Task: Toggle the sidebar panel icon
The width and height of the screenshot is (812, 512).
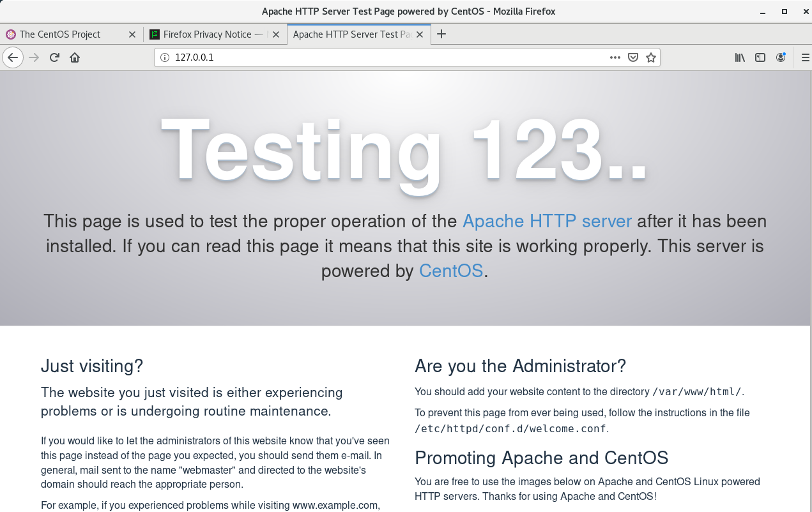Action: point(760,57)
